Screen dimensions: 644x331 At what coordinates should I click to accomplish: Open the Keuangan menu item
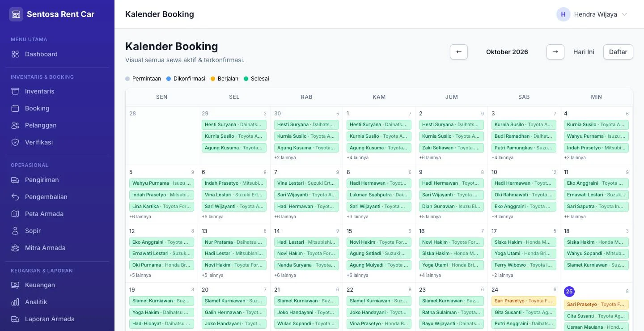point(57,285)
